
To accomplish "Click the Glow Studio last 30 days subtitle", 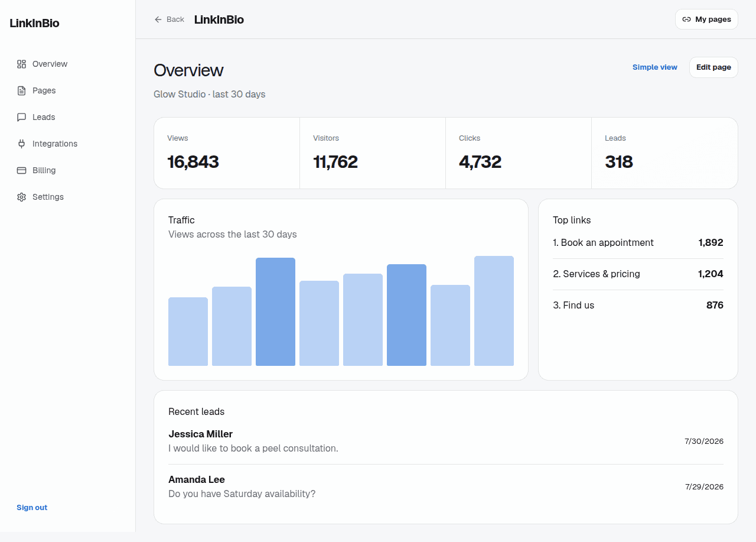I will click(210, 95).
